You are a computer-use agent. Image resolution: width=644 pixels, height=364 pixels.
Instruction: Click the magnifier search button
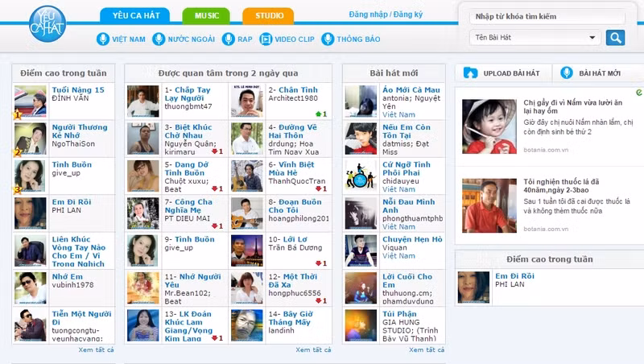click(615, 37)
